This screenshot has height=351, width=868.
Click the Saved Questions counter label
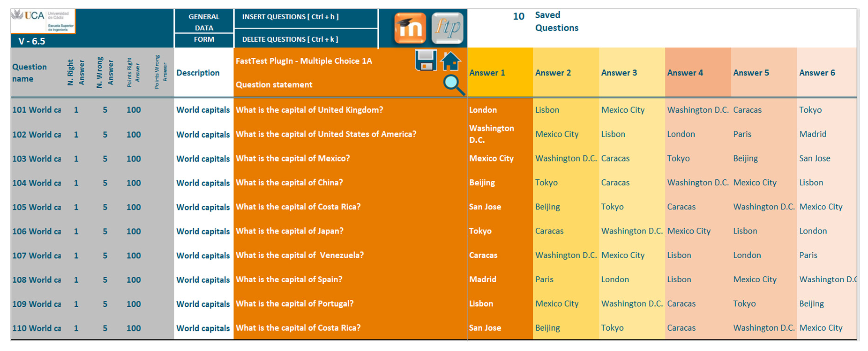[x=556, y=22]
